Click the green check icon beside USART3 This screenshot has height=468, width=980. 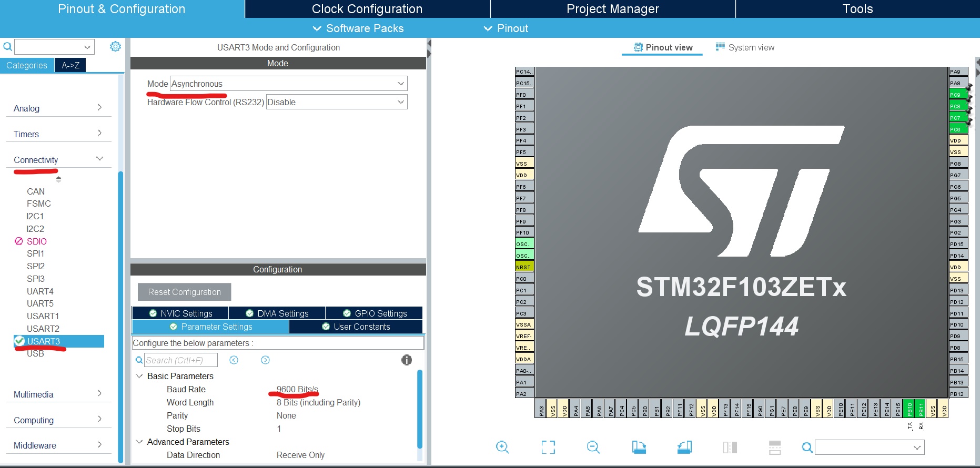[19, 341]
